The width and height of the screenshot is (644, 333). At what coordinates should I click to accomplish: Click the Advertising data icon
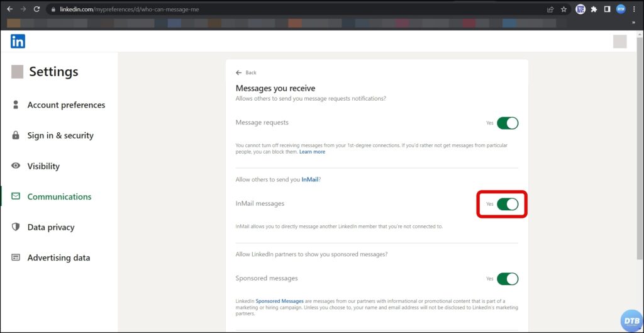(16, 257)
